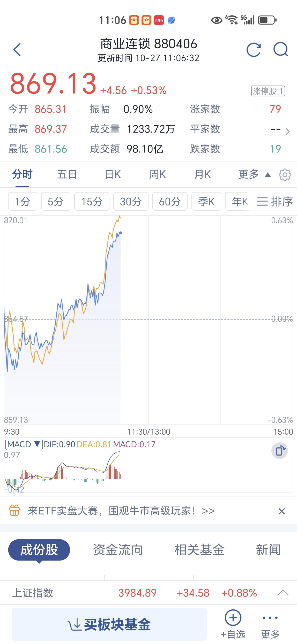Expand the 更多 chart period menu
297x644 pixels.
click(254, 175)
